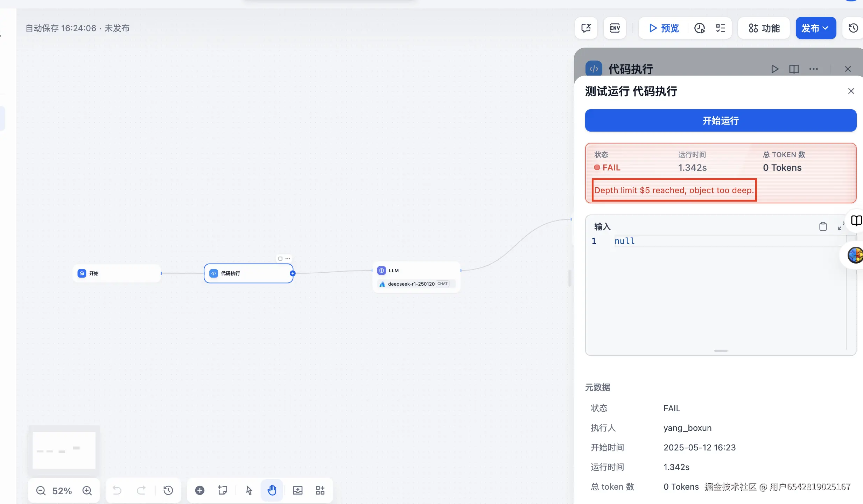Screen dimensions: 863x504
Task: Run the 代码执行 node via play icon
Action: (x=775, y=69)
